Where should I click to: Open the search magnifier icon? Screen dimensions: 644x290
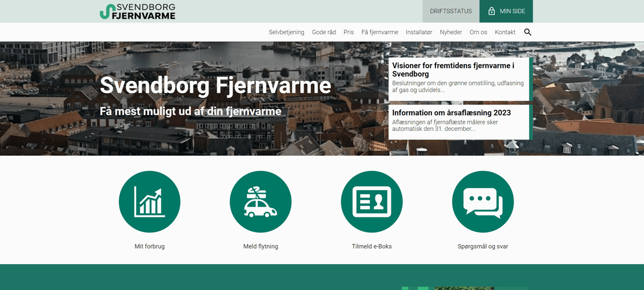[527, 32]
